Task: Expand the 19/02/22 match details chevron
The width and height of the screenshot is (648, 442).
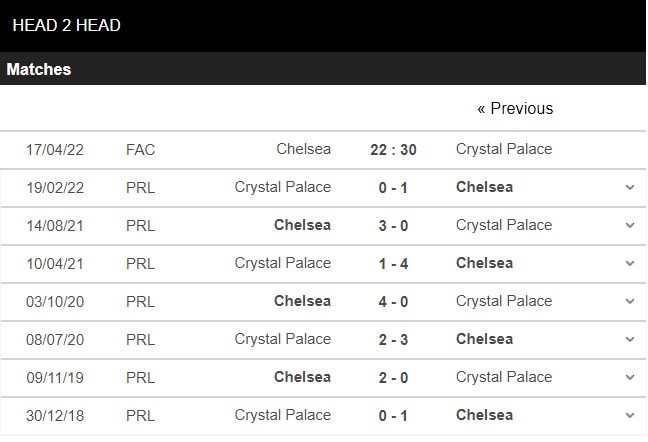Action: 630,188
